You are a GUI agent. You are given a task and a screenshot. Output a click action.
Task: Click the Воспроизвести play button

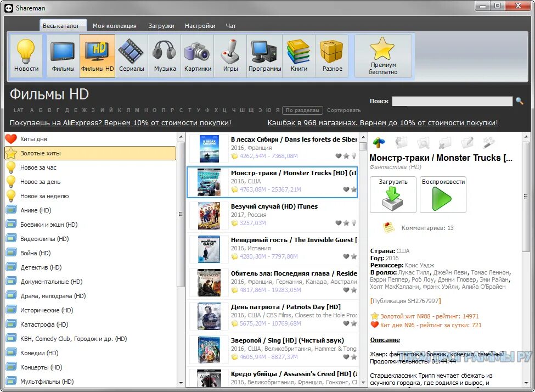click(443, 195)
